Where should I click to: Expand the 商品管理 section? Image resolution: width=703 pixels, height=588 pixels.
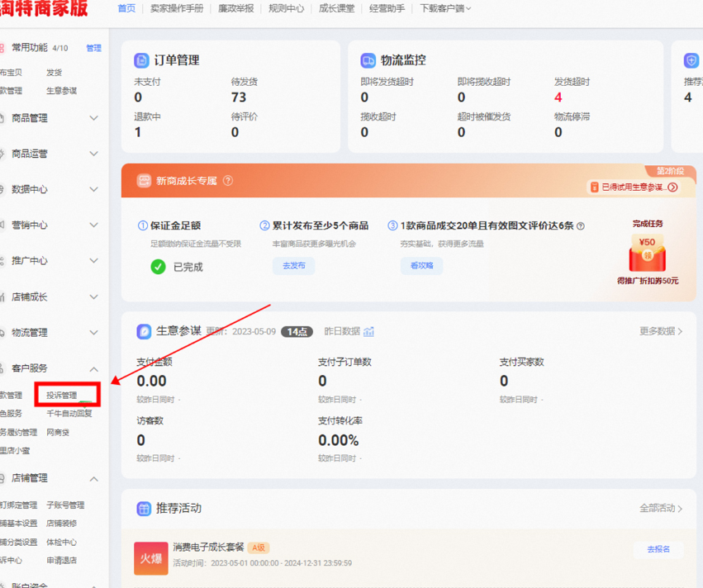[93, 117]
